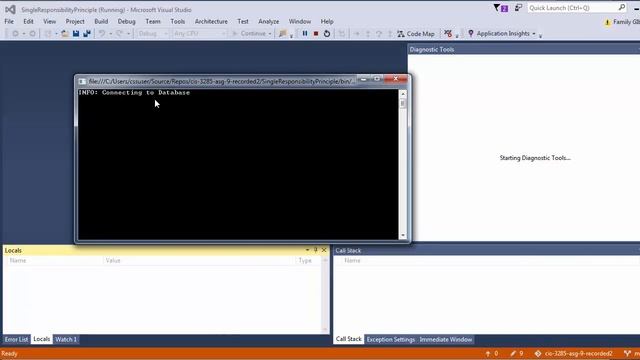Click the Application Insights pin icon
The height and width of the screenshot is (360, 640).
click(471, 33)
